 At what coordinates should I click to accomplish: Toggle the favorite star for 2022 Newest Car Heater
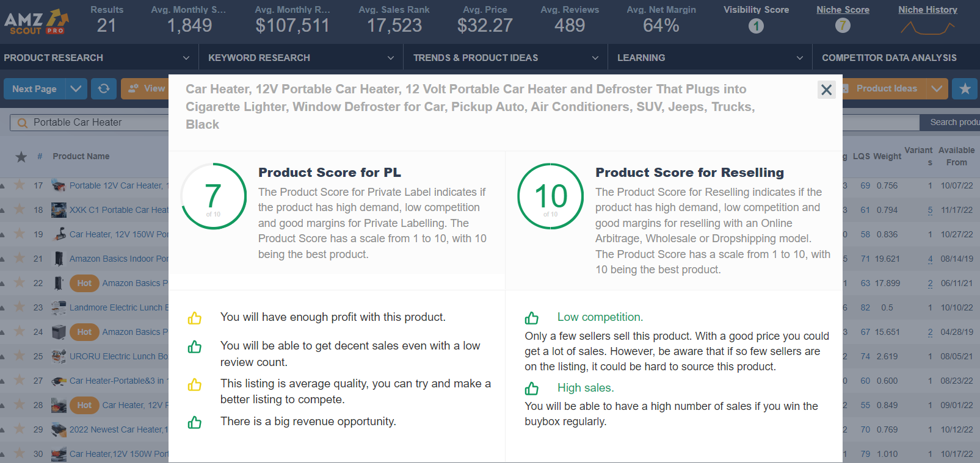click(x=21, y=429)
